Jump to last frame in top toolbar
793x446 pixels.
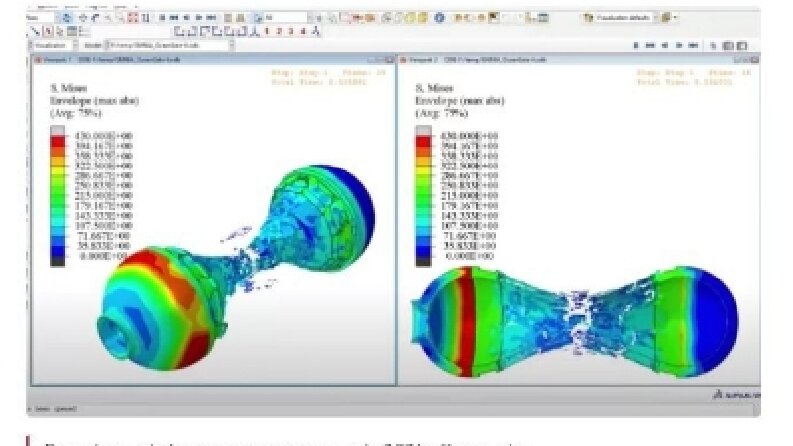(x=211, y=18)
